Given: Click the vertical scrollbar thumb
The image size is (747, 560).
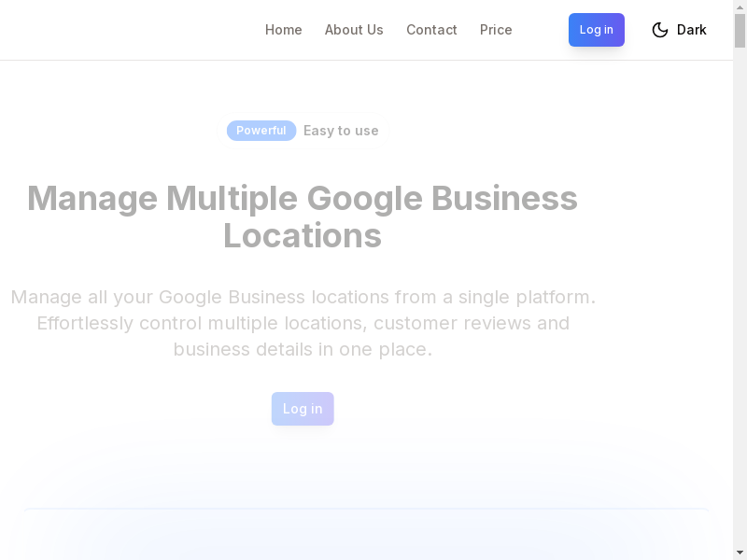Looking at the screenshot, I should coord(740,30).
